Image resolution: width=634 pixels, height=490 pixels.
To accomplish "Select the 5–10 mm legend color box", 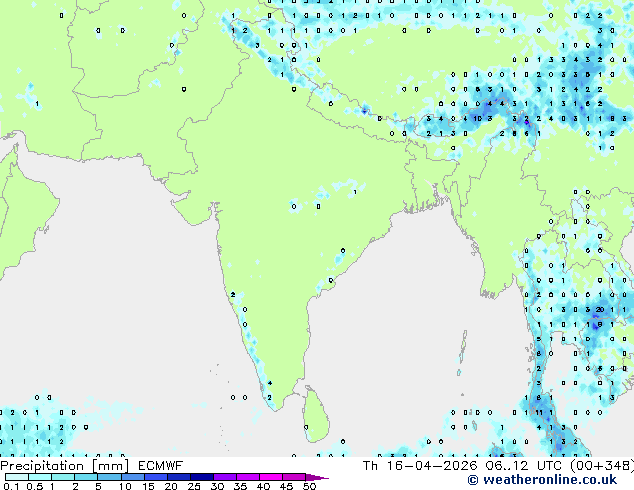I will click(x=109, y=477).
